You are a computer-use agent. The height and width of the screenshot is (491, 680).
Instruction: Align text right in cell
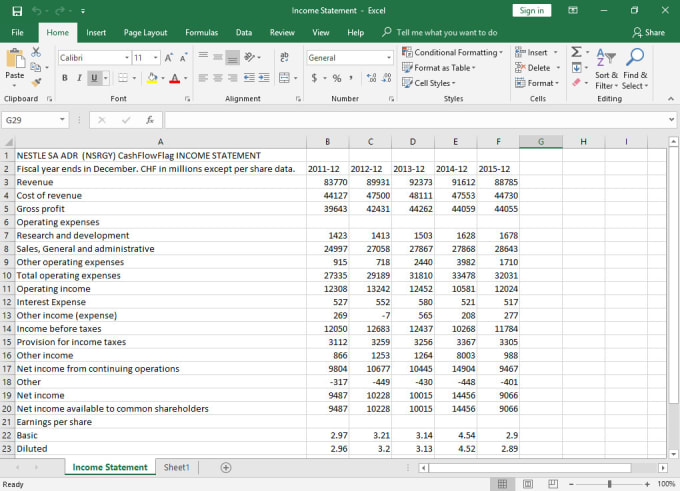[232, 78]
